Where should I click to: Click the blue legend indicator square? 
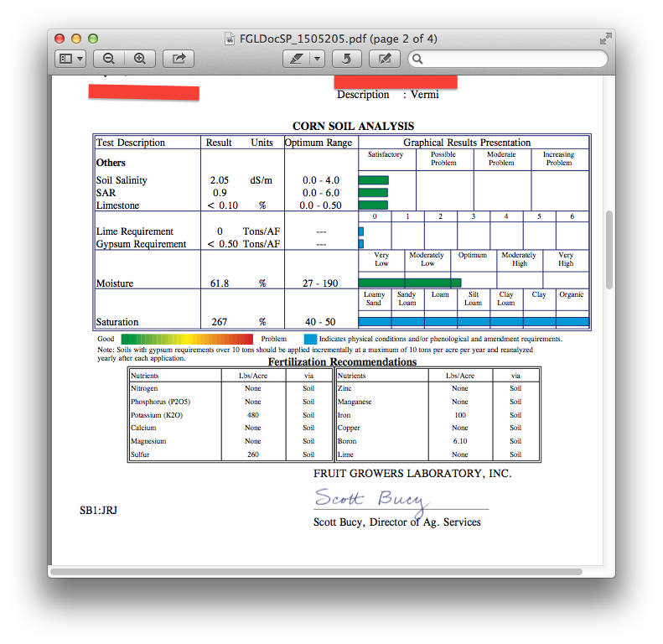(x=310, y=339)
